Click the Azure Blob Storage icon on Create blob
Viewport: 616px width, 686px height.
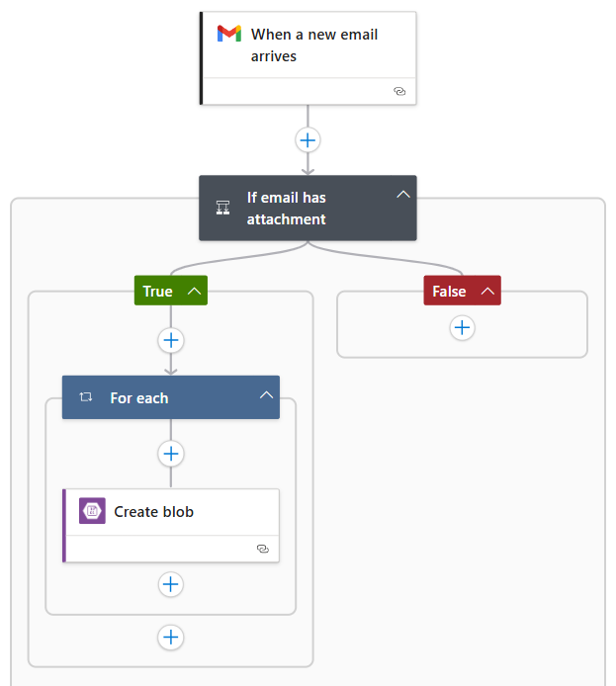(x=92, y=511)
